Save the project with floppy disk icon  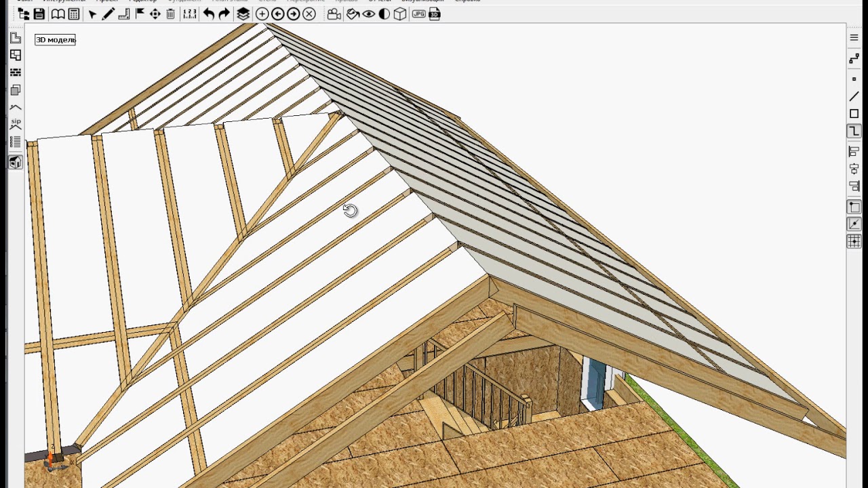(39, 14)
